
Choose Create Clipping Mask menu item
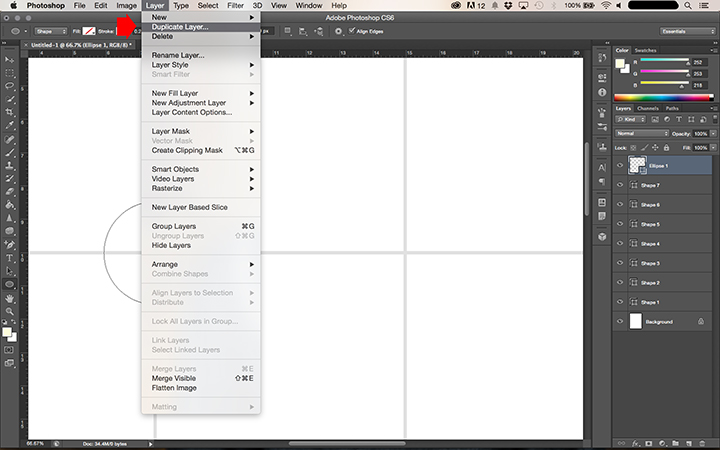click(201, 150)
